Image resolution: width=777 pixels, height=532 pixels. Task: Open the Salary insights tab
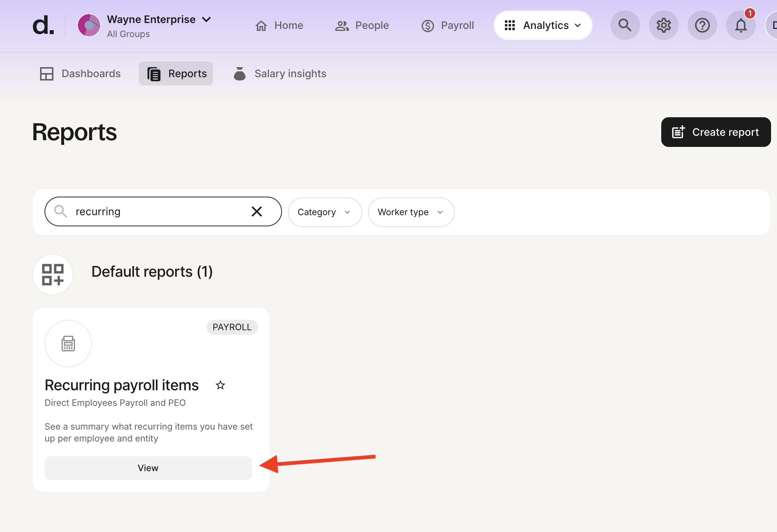click(x=280, y=73)
